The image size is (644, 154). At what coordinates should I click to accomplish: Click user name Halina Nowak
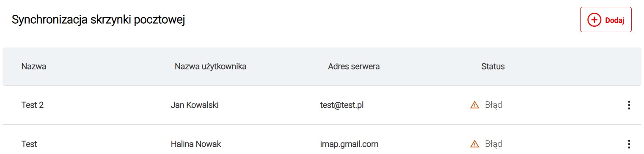tap(196, 144)
